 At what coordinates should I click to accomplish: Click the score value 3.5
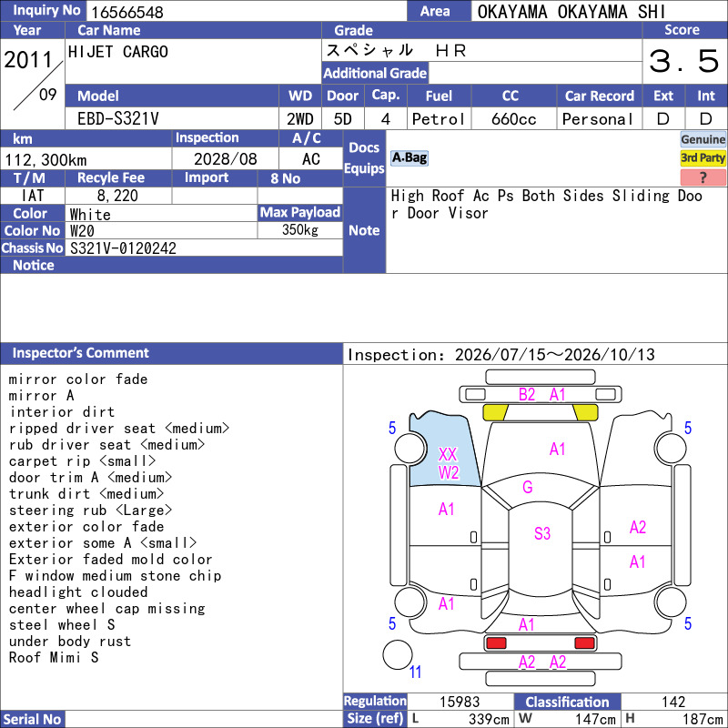click(684, 61)
